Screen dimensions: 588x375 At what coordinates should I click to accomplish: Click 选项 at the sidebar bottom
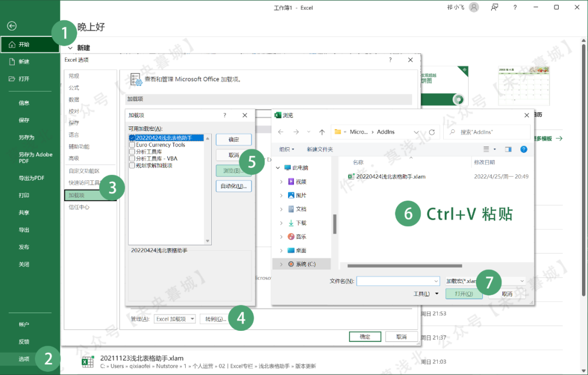[24, 359]
